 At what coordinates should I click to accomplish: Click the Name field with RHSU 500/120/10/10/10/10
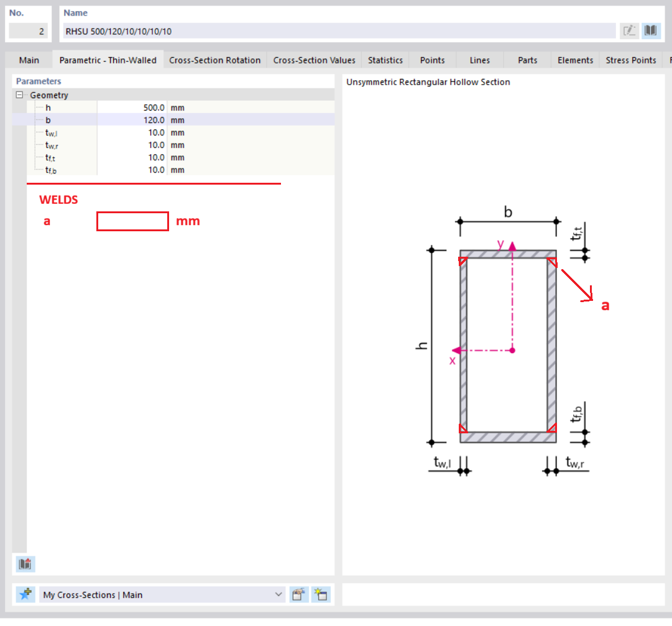339,31
